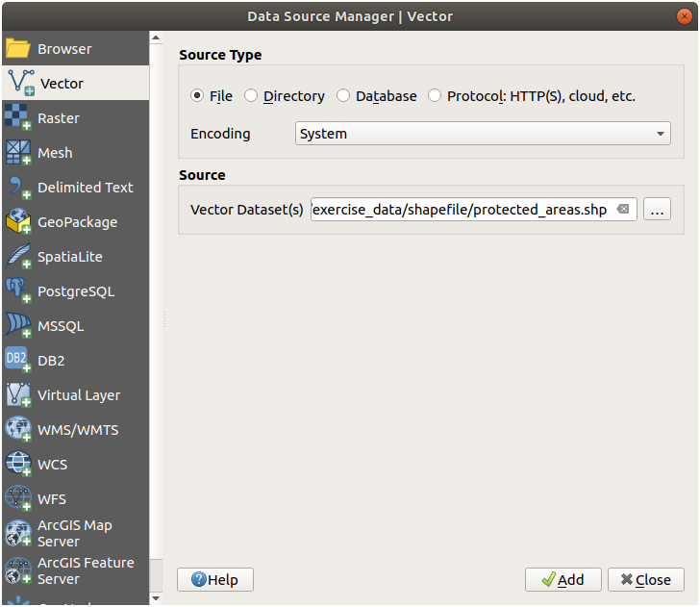Viewport: 700px width, 607px height.
Task: Click the browse ellipsis button
Action: coord(657,210)
